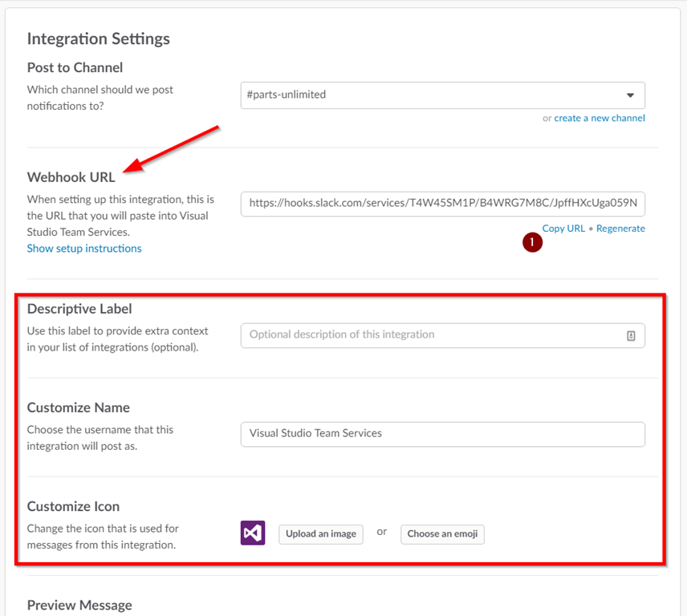Viewport: 687px width, 616px height.
Task: Open the channel dropdown arrow
Action: click(x=630, y=95)
